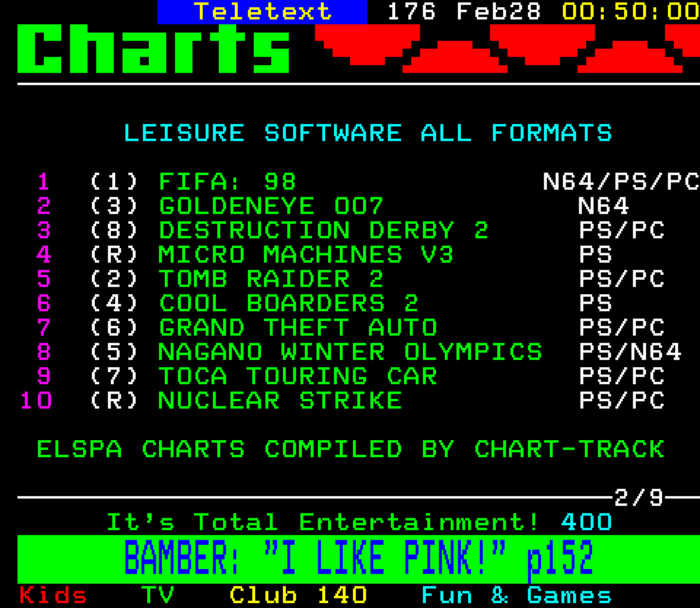Click the (R) re-entry marker for Micro Machines V3
The width and height of the screenshot is (700, 608).
pyautogui.click(x=114, y=255)
